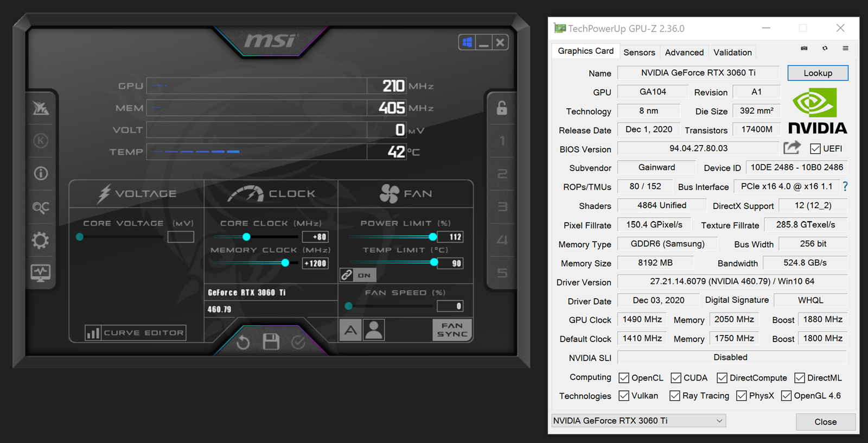
Task: Adjust the core clock slider handle
Action: click(246, 237)
